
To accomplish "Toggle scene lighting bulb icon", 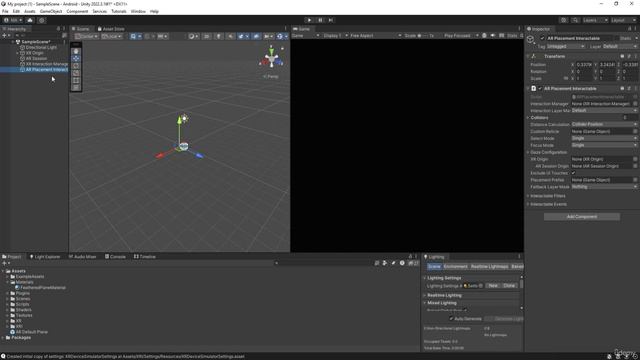I will coord(218,36).
